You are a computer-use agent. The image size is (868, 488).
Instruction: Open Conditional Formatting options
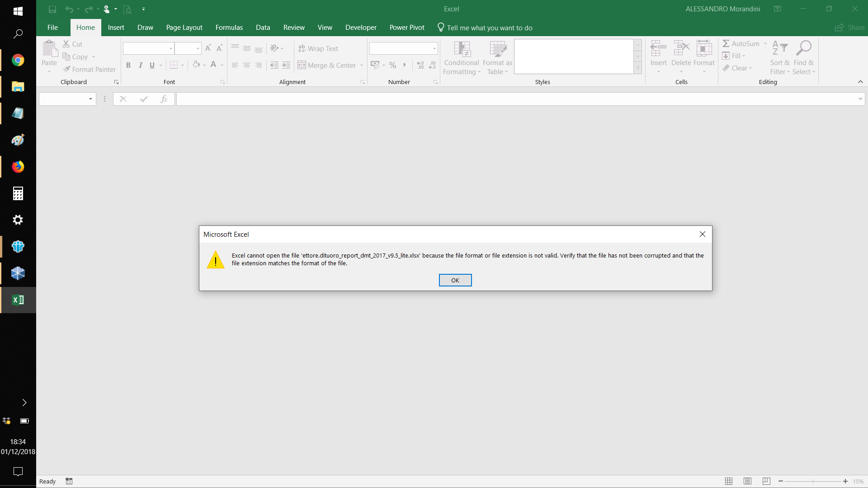[x=462, y=58]
